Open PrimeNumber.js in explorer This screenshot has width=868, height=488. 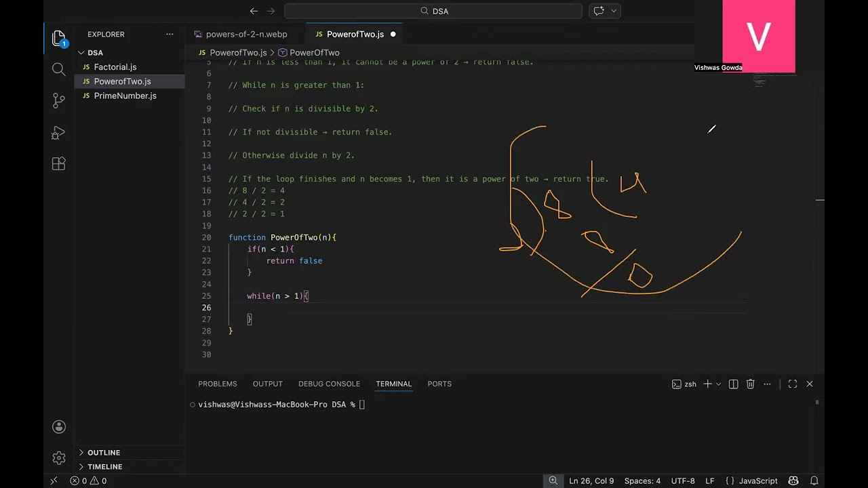pos(125,96)
